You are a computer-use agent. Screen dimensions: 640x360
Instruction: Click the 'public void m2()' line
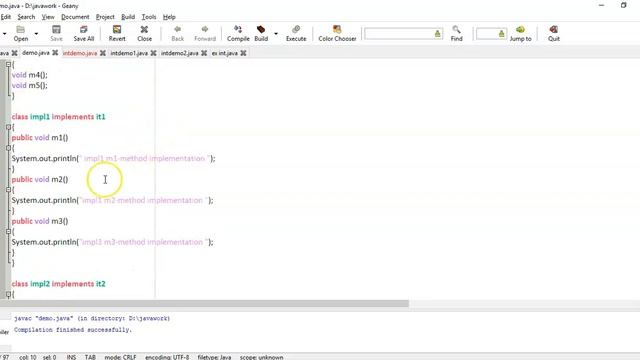pos(40,179)
